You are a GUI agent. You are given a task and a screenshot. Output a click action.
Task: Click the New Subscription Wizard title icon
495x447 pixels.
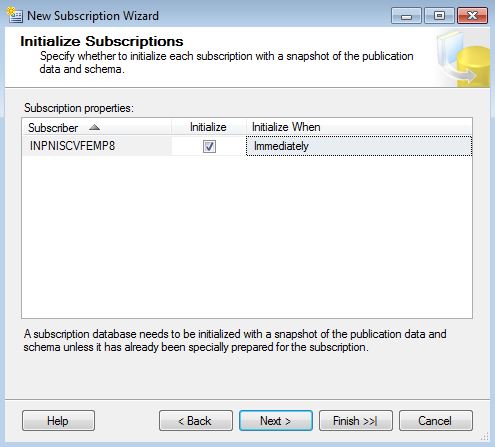point(15,15)
